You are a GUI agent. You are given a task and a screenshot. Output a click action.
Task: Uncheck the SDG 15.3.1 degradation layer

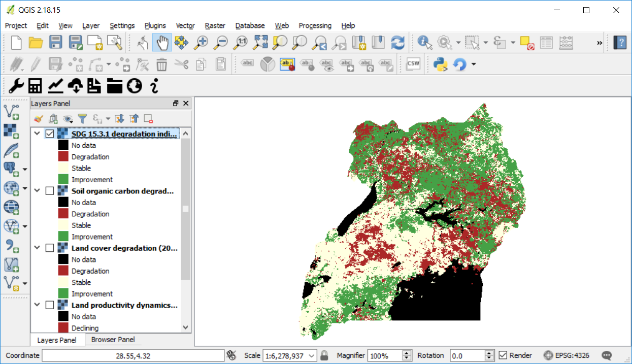(50, 134)
